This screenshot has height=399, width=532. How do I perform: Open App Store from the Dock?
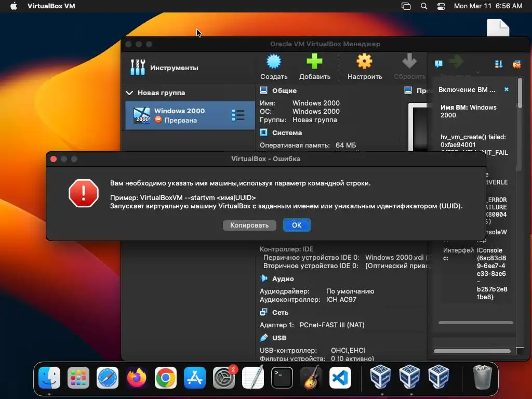tap(195, 378)
